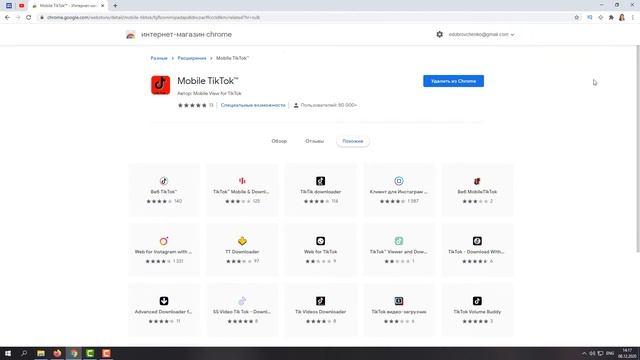Open the TikTok Viewer and Downloader icon
The width and height of the screenshot is (640, 360).
[x=399, y=241]
